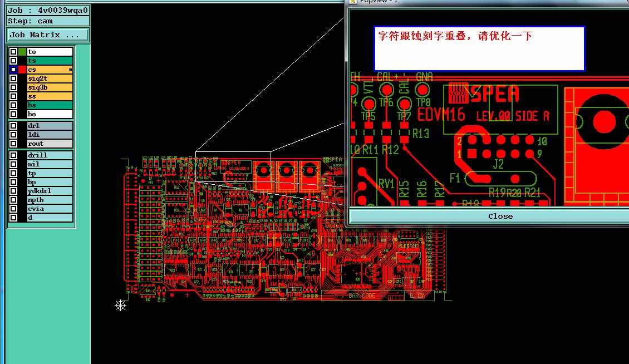Toggle the checkbox for layer sig3b
629x364 pixels.
tap(13, 87)
